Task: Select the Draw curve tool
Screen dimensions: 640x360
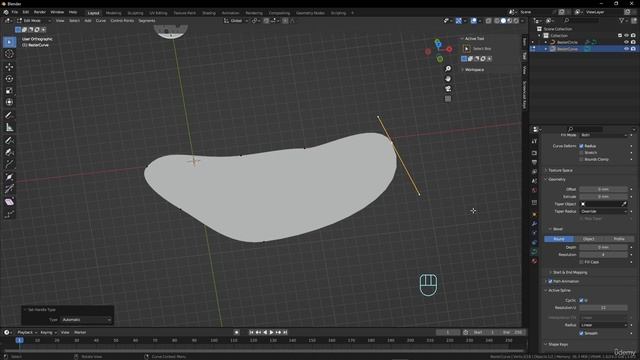Action: coord(9,140)
